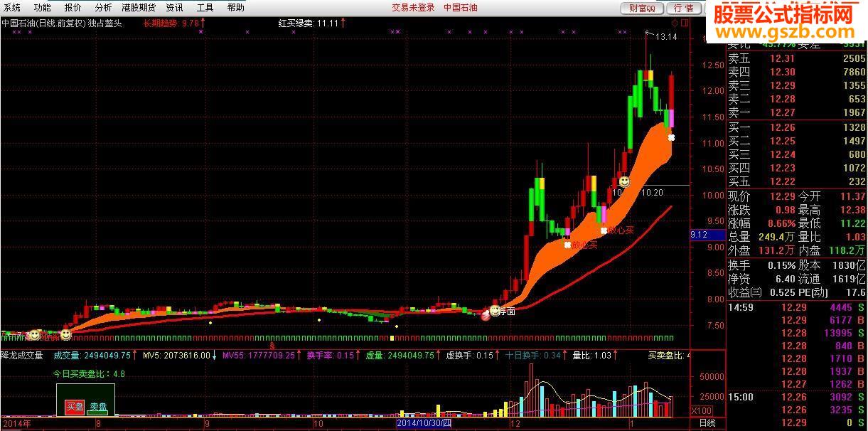Viewport: 868px width, 431px height.
Task: Select the 日线 period label
Action: point(707,423)
